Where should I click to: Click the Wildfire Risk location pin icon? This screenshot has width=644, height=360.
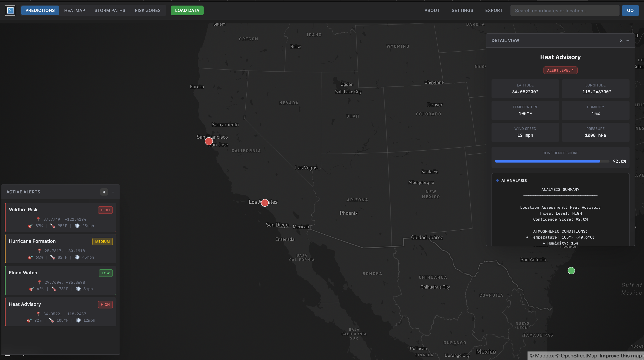38,219
